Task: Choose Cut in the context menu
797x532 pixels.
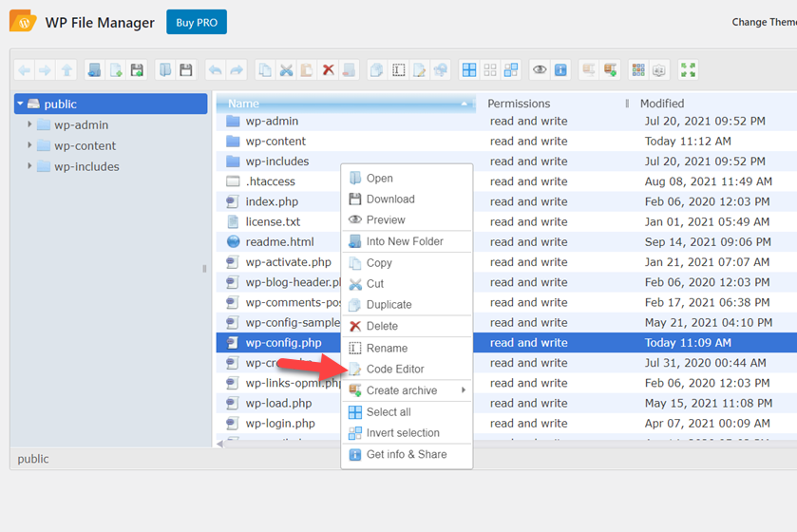Action: click(407, 283)
